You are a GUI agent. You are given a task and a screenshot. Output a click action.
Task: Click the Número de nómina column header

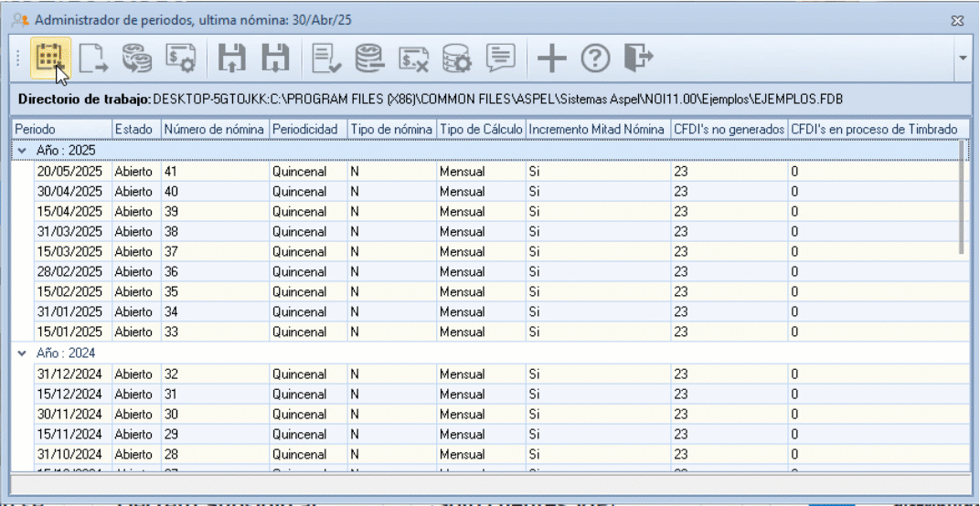(x=214, y=130)
